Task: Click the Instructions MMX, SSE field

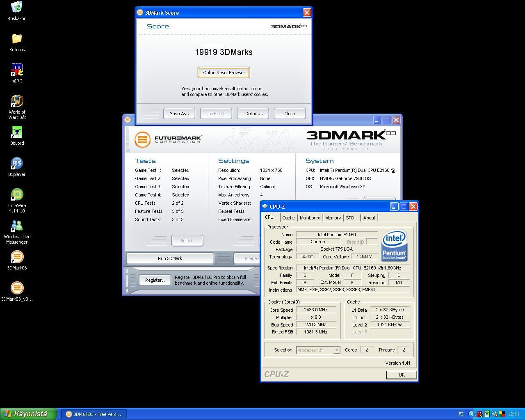Action: pyautogui.click(x=353, y=290)
